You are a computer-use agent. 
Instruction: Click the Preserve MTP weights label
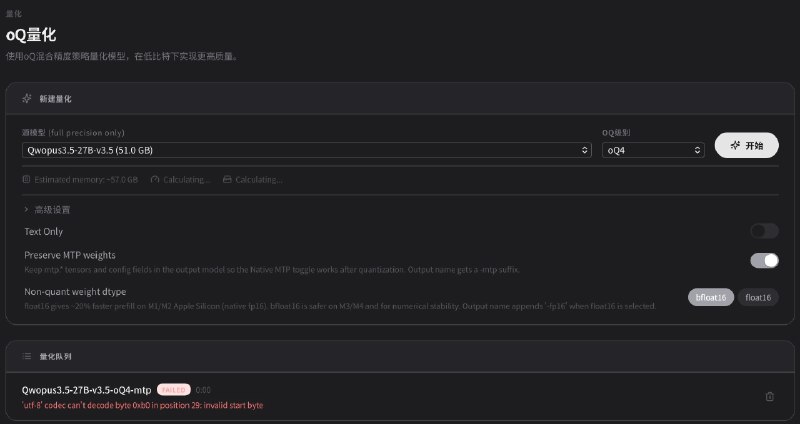[x=70, y=255]
